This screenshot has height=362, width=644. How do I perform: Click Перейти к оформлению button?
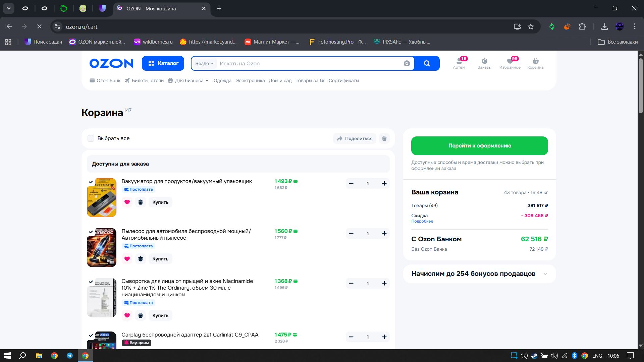coord(479,146)
